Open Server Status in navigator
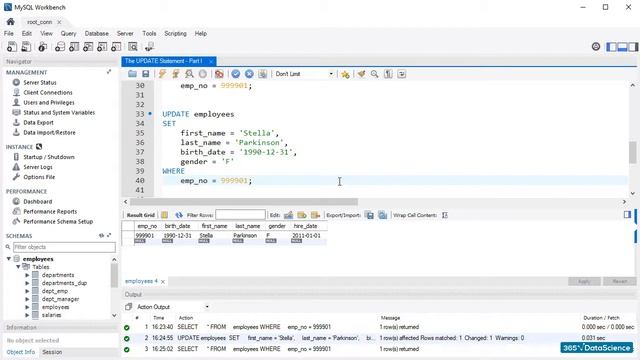Viewport: 640px width, 360px height. pos(40,82)
